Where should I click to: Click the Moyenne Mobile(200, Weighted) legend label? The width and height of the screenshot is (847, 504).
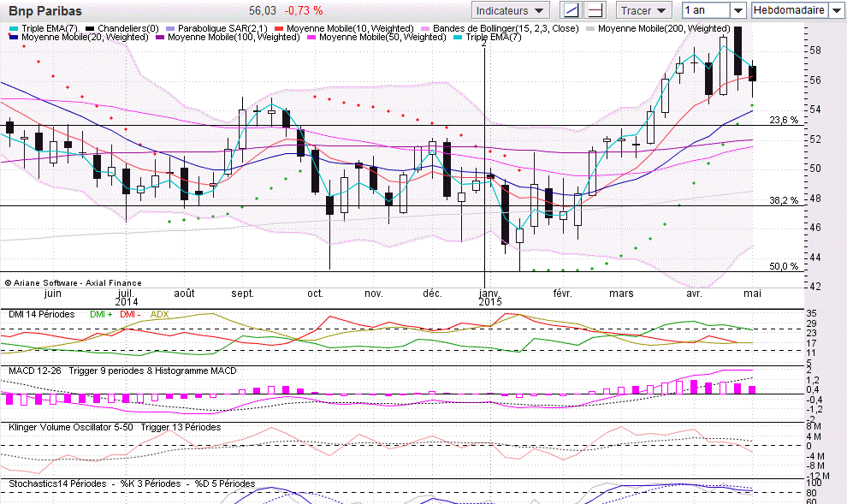pyautogui.click(x=664, y=28)
